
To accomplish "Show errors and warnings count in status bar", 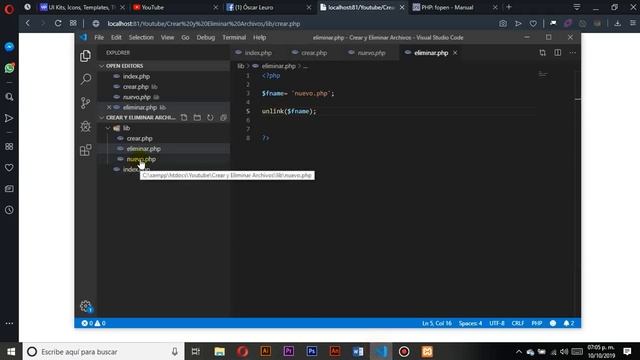I will [x=93, y=323].
